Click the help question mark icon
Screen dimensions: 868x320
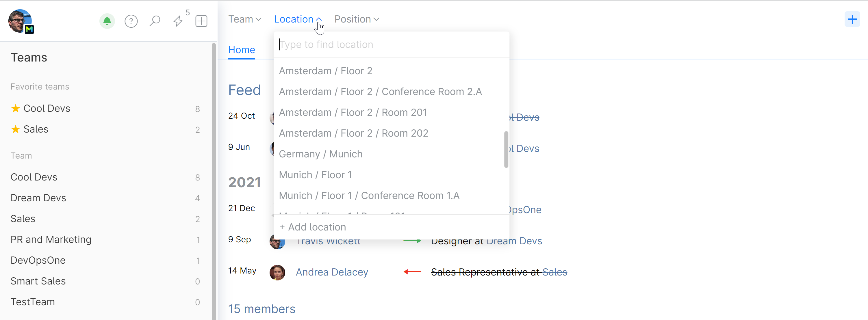(131, 21)
